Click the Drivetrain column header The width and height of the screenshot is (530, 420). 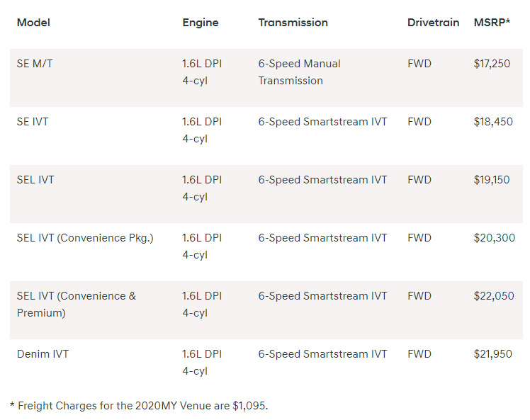[x=433, y=23]
